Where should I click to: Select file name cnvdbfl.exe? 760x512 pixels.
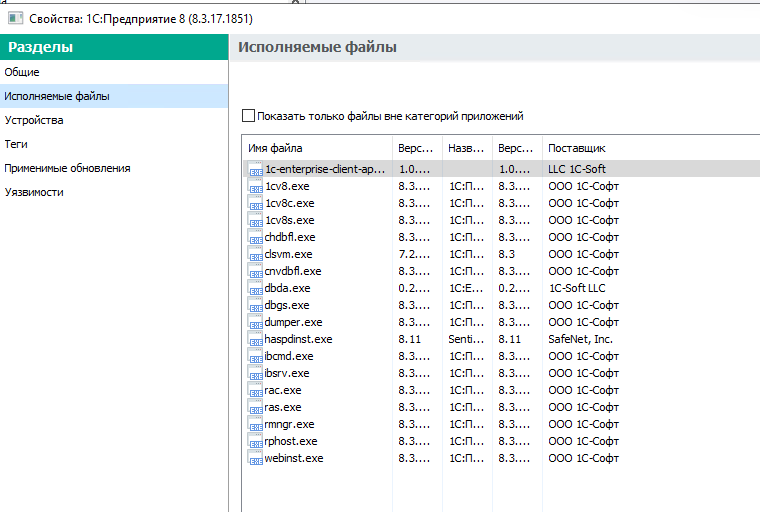tap(293, 271)
